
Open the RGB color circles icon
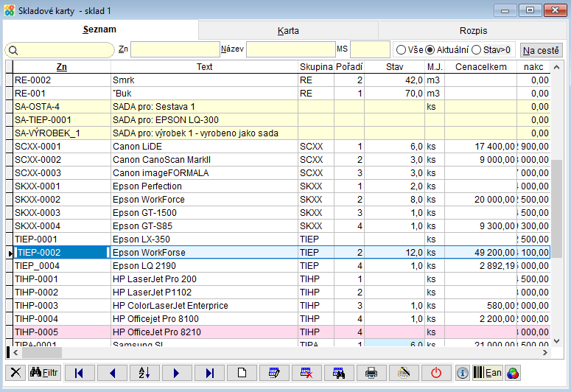(513, 373)
